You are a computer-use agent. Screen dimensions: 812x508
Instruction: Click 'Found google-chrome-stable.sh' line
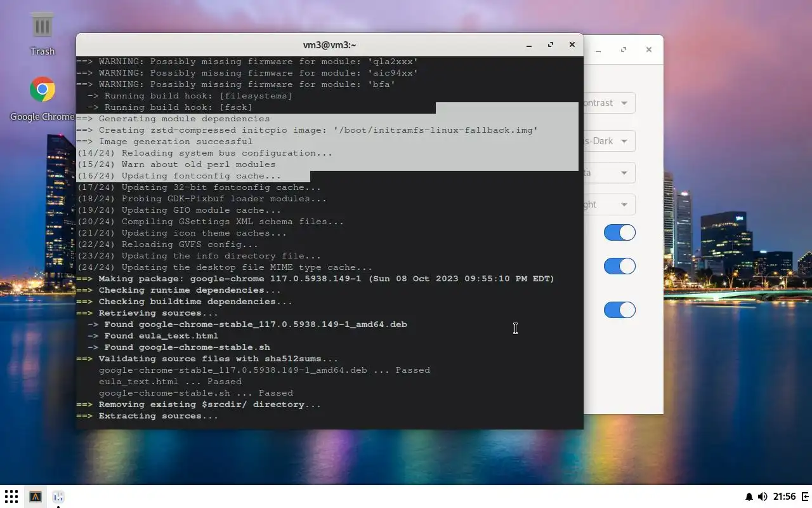(x=179, y=347)
